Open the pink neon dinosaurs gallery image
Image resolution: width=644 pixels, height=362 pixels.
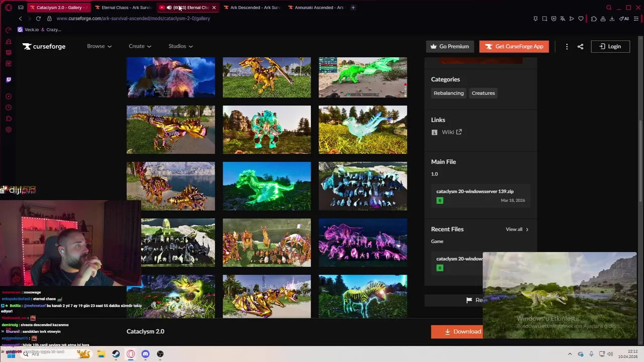(363, 242)
